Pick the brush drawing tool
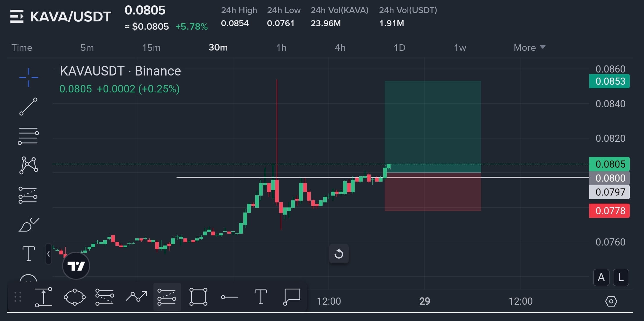The width and height of the screenshot is (644, 321). tap(28, 225)
